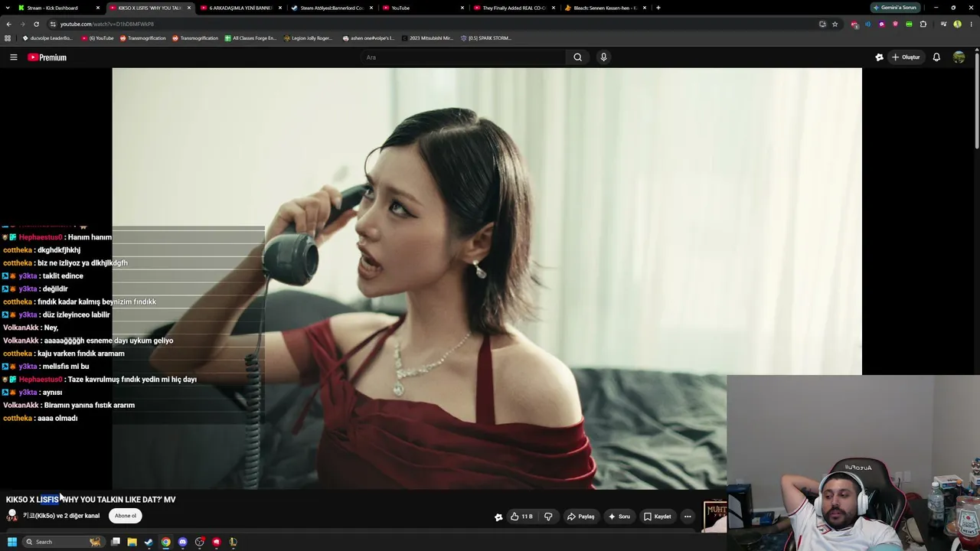This screenshot has height=551, width=980.
Task: Open [0.5] SPARK STORM... bookmark
Action: point(485,38)
